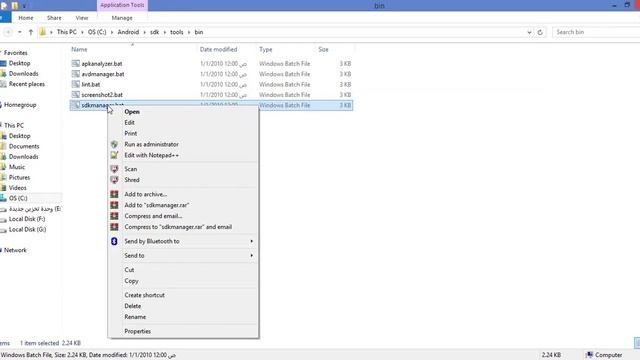This screenshot has width=640, height=360.
Task: Choose Open from the context menu
Action: tap(183, 111)
